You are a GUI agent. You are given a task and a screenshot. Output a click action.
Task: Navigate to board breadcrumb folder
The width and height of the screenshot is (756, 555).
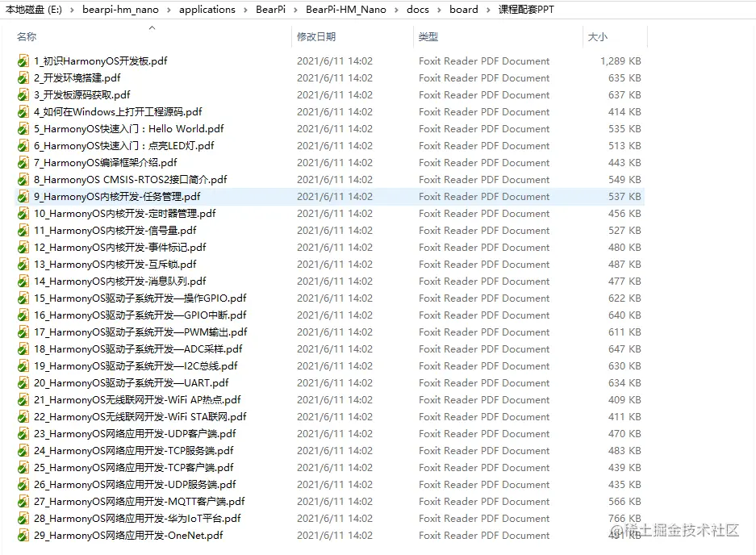[x=463, y=9]
